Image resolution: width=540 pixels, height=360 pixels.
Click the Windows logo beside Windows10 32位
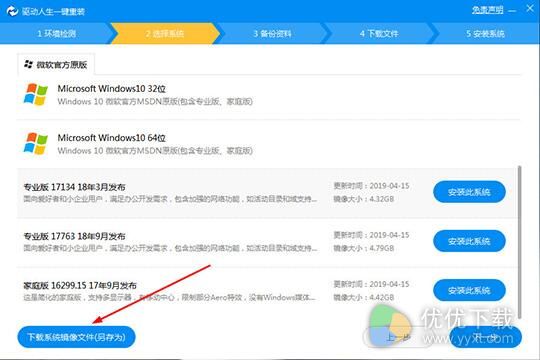pos(35,94)
